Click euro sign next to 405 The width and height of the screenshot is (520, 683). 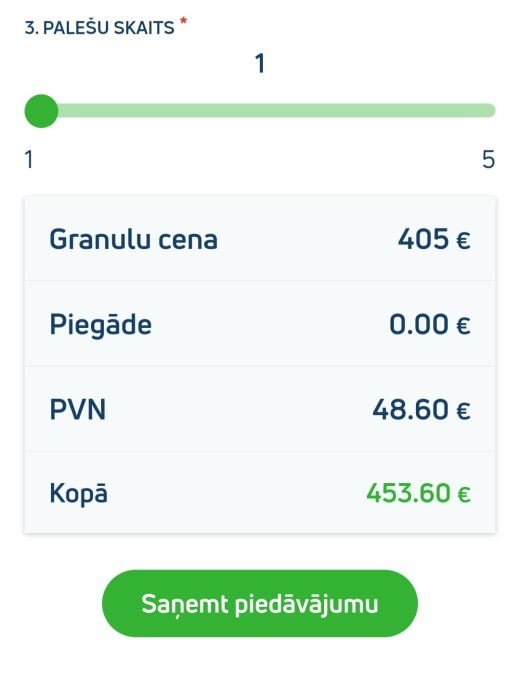[463, 240]
